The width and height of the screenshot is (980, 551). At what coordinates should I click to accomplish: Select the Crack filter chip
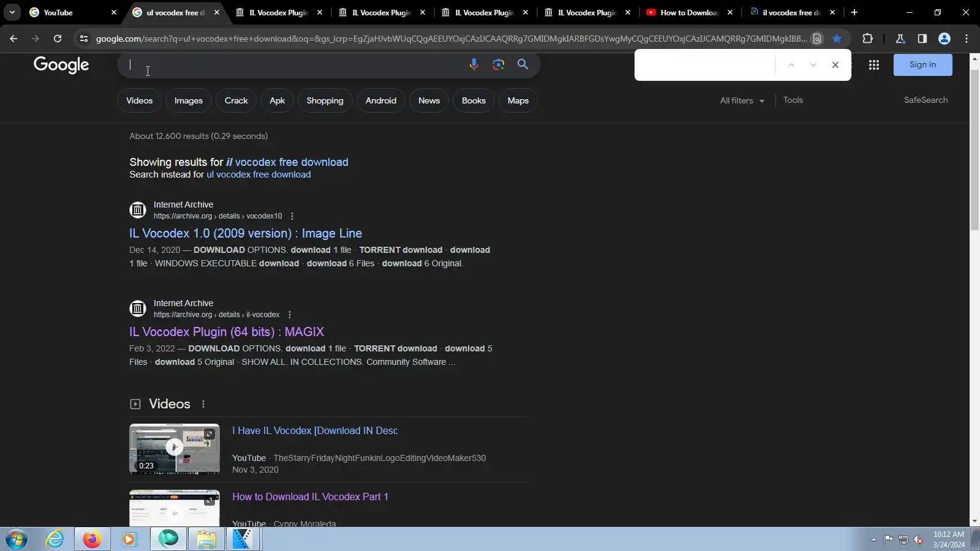[236, 100]
